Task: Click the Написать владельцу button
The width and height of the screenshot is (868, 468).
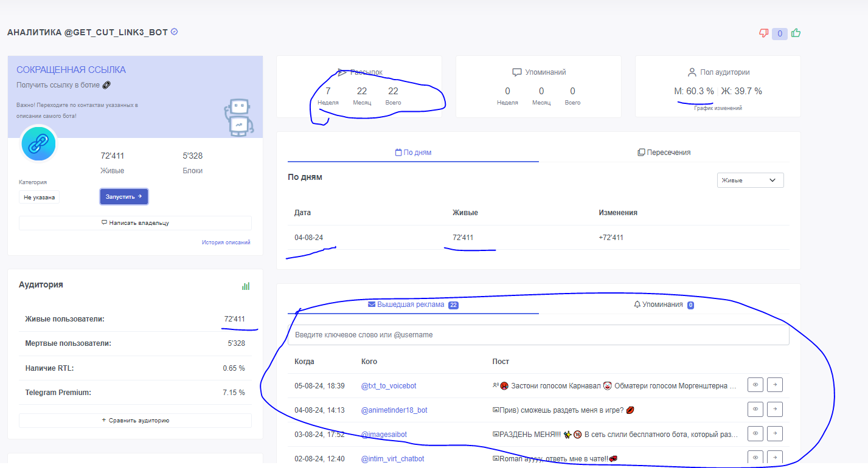Action: (x=135, y=223)
